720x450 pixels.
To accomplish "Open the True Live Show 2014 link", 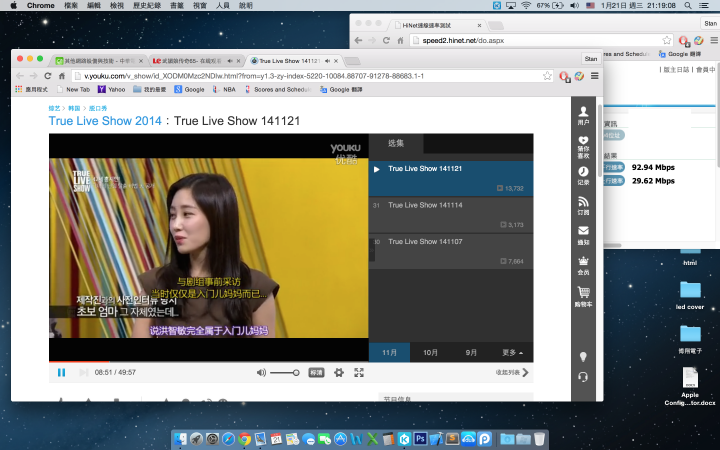I will [105, 121].
